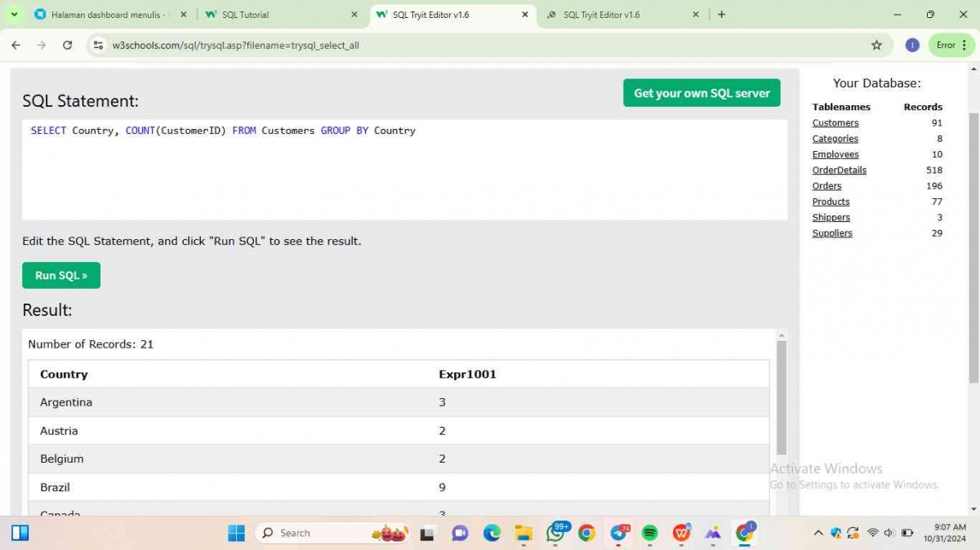
Task: Open Spotify from the taskbar
Action: (x=649, y=533)
